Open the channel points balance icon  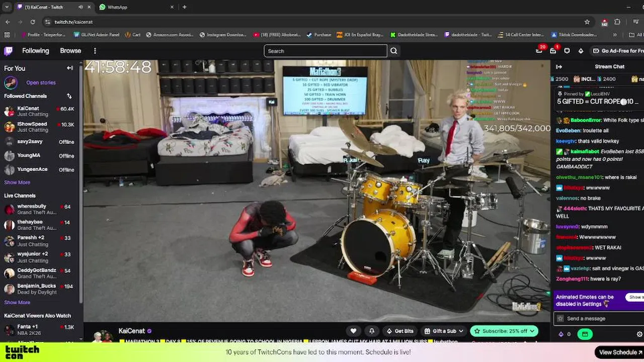[565, 334]
